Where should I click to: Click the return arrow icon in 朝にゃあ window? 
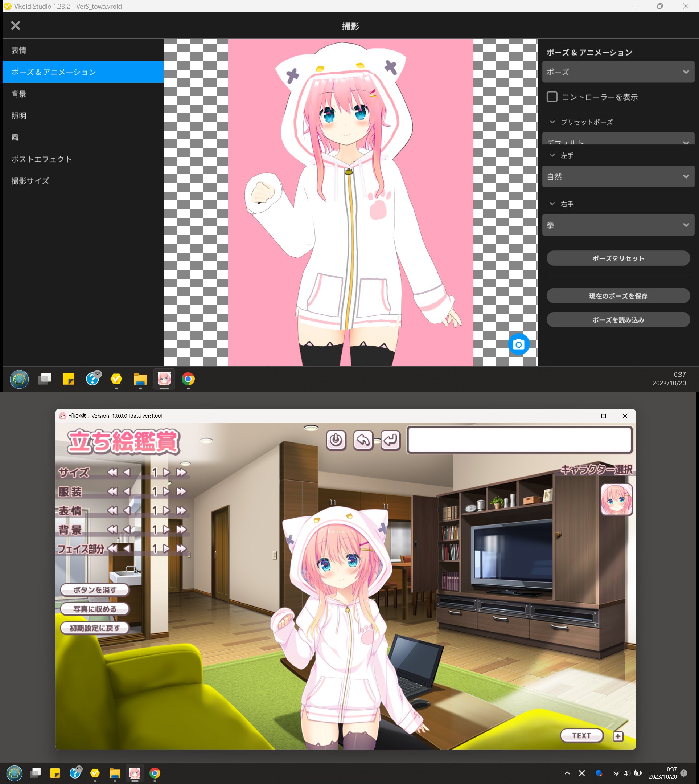[390, 440]
